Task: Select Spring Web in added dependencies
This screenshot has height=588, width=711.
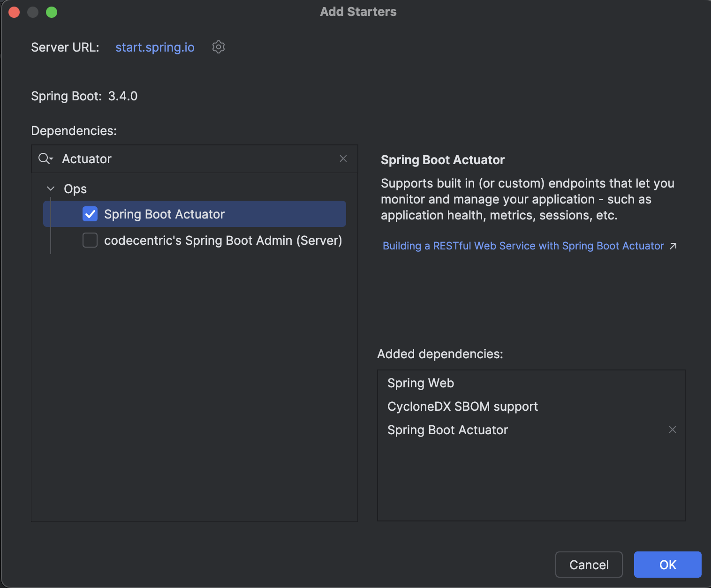Action: coord(420,383)
